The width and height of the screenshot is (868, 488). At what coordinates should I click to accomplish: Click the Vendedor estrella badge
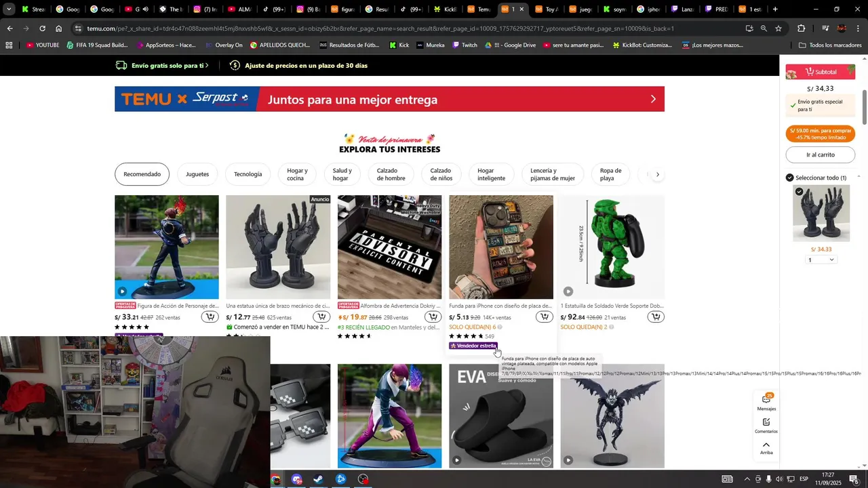tap(473, 346)
